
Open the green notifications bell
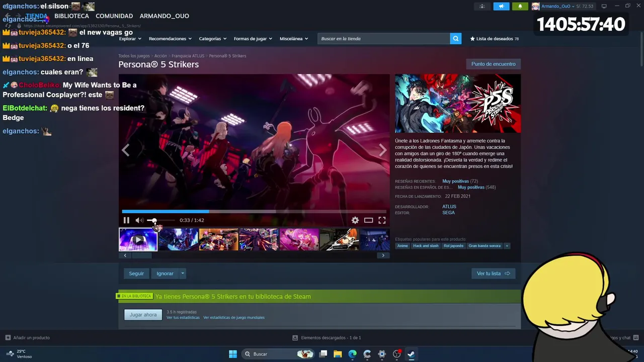click(x=520, y=6)
